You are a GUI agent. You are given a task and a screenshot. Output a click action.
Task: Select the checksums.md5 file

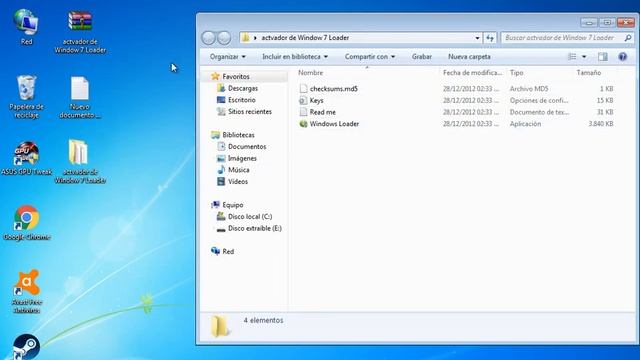click(x=333, y=89)
